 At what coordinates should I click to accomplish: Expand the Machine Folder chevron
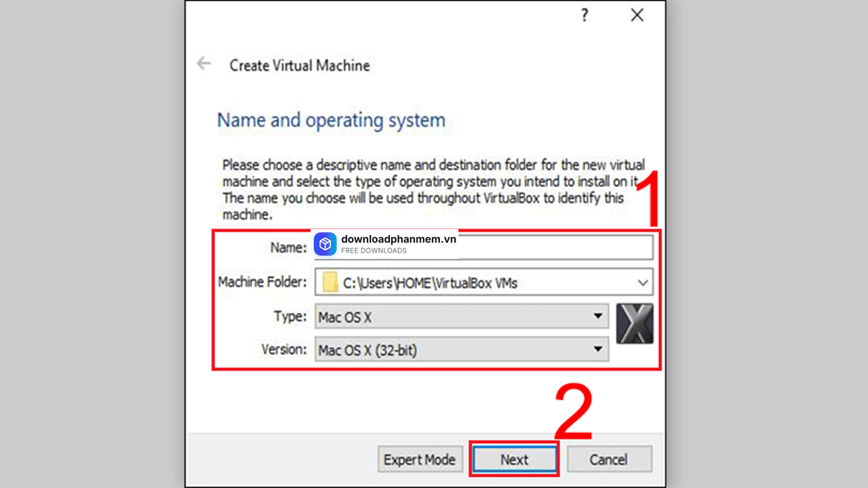point(642,283)
